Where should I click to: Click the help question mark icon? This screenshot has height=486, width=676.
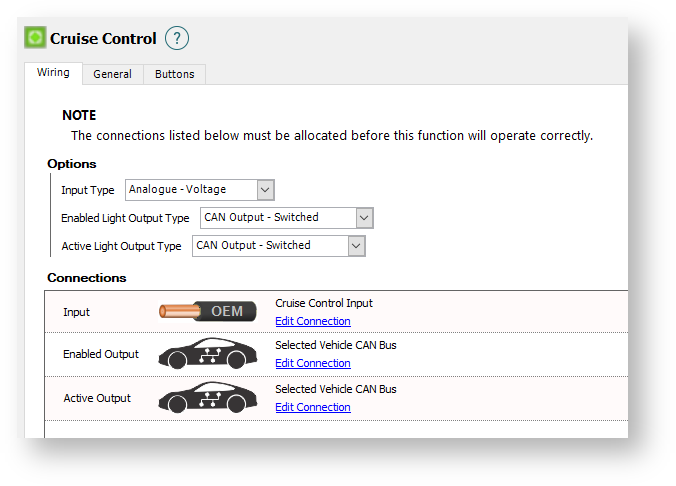[177, 38]
